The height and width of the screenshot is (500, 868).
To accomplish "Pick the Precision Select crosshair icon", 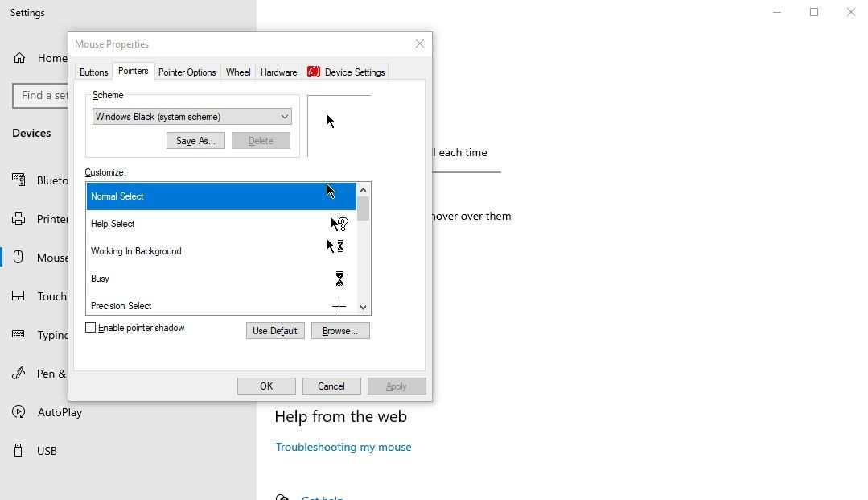I will 339,306.
